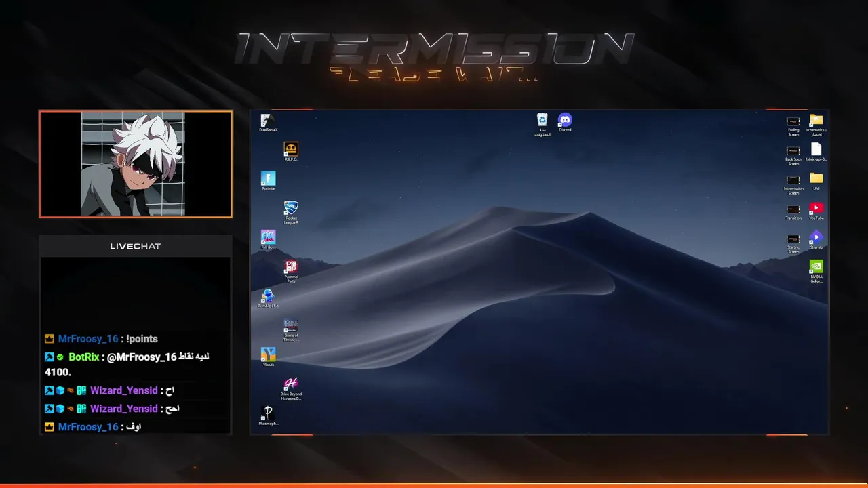Open the Pummel Party icon
The image size is (868, 488).
click(291, 272)
